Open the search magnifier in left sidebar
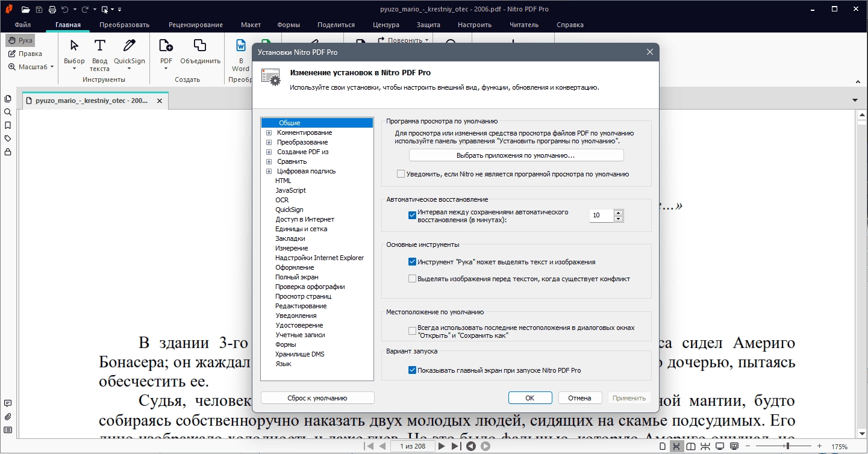The height and width of the screenshot is (454, 868). (8, 112)
